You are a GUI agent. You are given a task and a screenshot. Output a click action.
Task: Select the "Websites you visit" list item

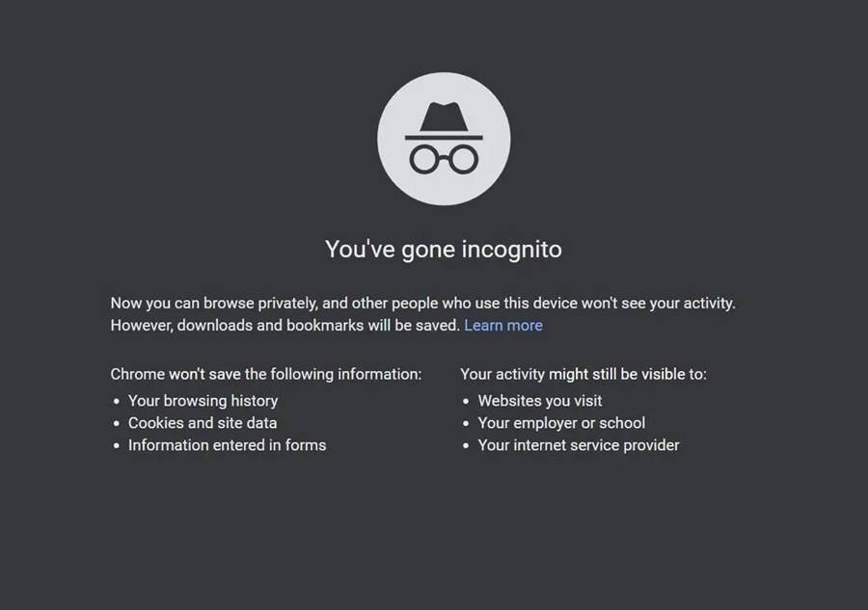coord(540,400)
